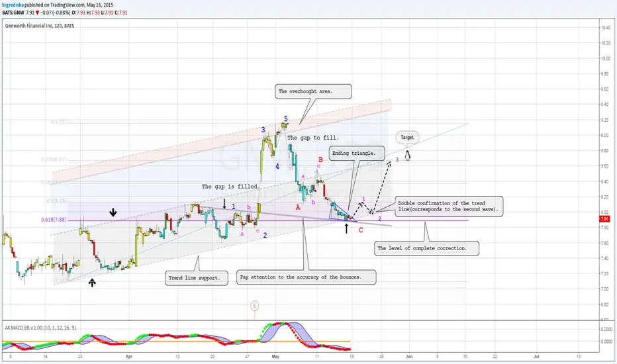
Task: Click the red wave A label
Action: point(298,207)
